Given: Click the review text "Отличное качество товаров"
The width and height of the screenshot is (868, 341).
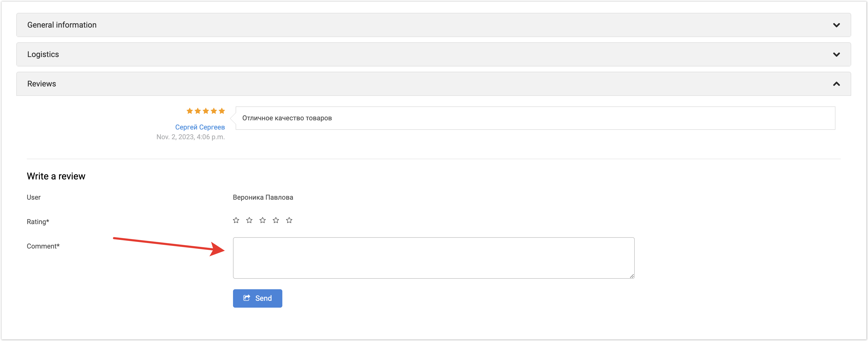Looking at the screenshot, I should click(x=287, y=118).
